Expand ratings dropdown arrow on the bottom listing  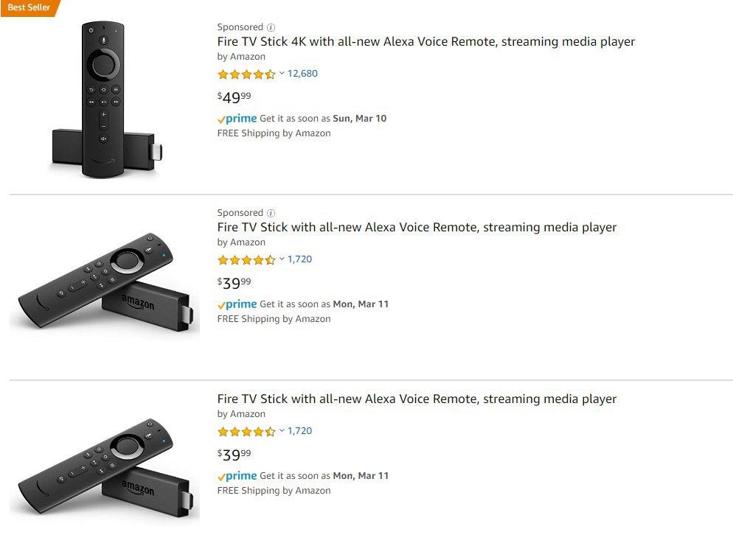click(282, 431)
